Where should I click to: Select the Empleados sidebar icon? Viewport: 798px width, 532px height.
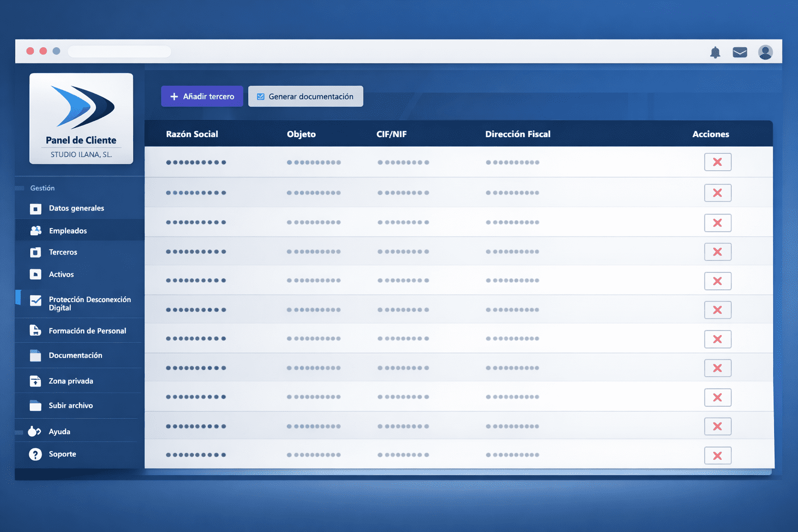click(x=35, y=230)
